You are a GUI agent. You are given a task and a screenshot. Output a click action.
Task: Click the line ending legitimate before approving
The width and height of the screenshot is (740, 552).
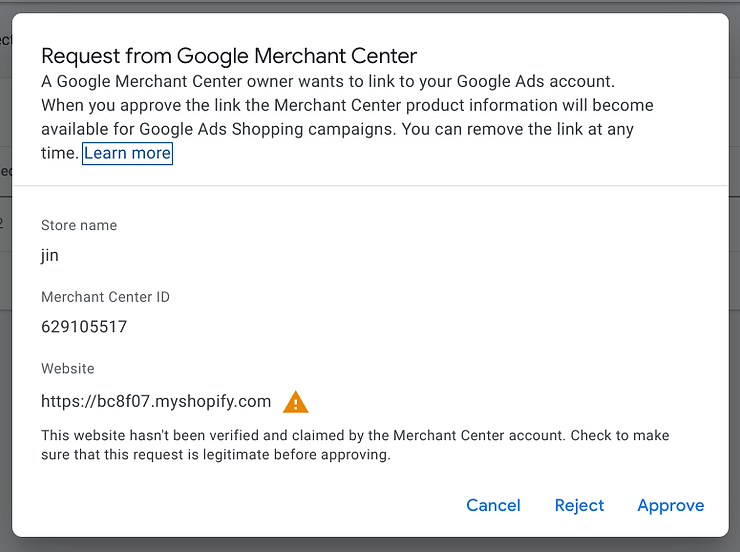click(216, 455)
